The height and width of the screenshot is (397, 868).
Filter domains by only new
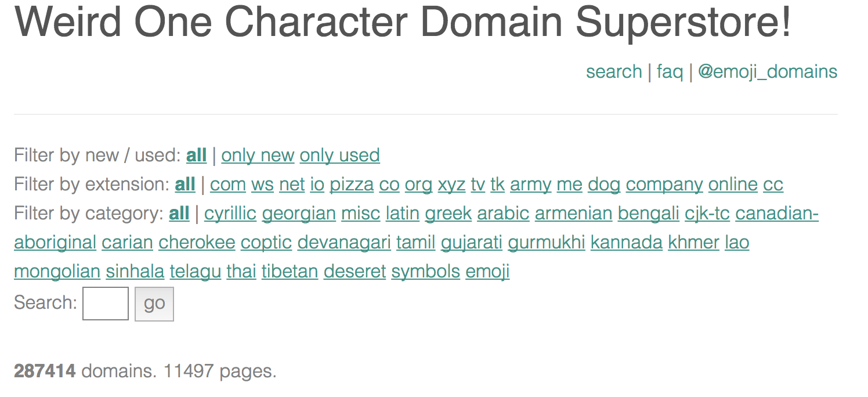[x=258, y=155]
